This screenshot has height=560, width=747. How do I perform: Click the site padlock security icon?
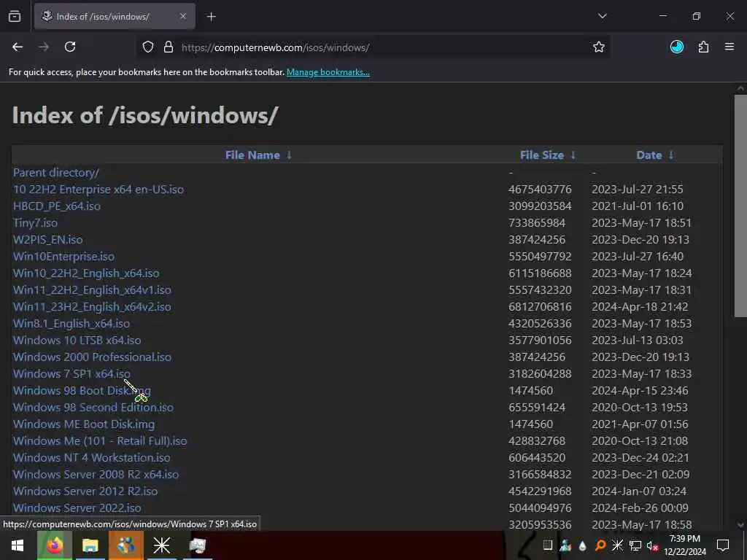pos(169,47)
